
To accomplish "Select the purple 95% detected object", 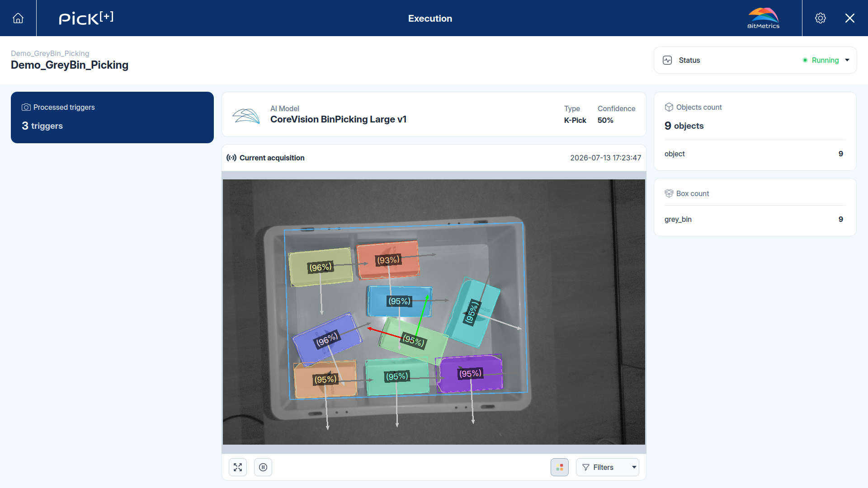I will pos(470,374).
